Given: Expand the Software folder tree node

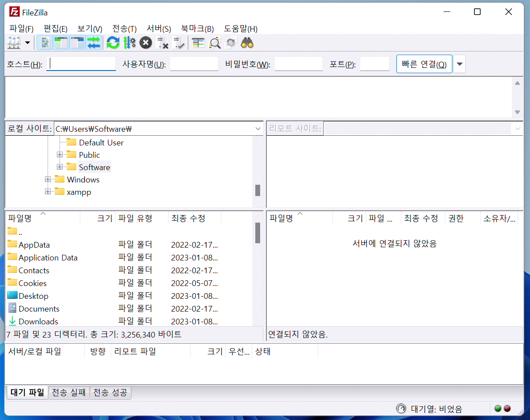Looking at the screenshot, I should click(x=60, y=167).
